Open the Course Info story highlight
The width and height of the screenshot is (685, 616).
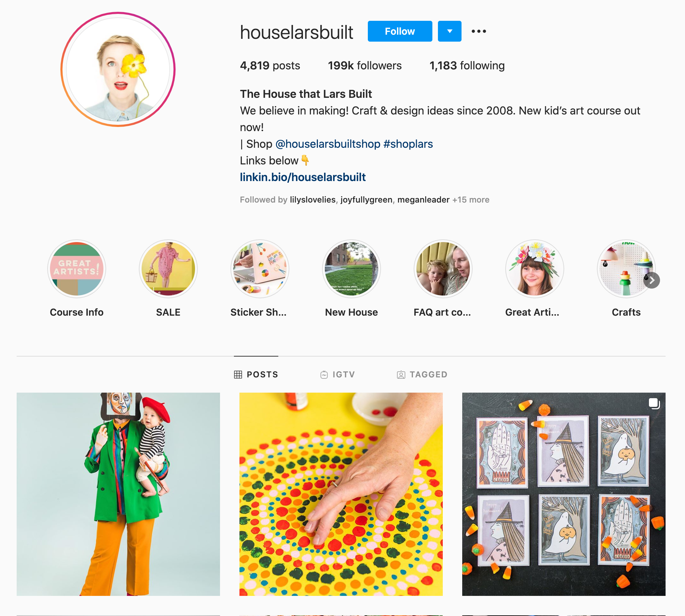click(77, 269)
